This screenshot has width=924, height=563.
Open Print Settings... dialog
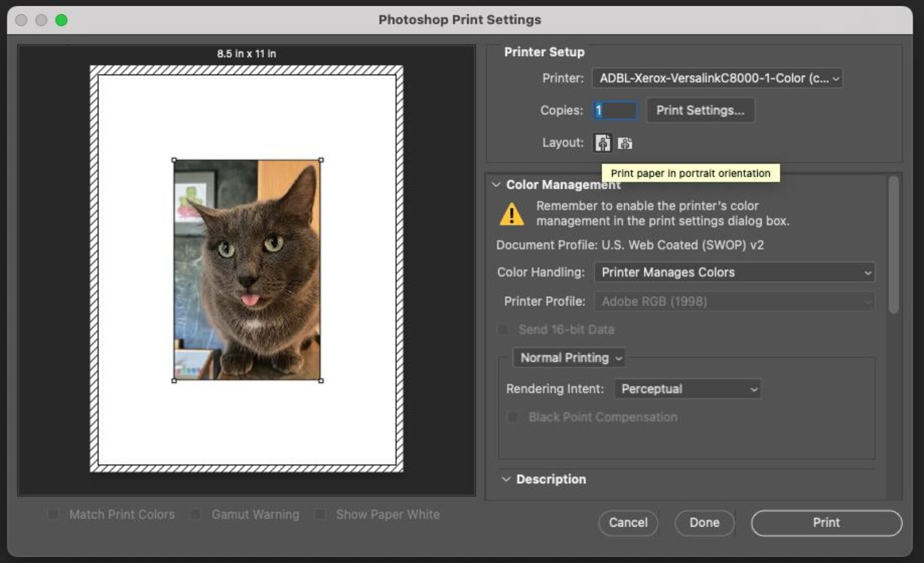[x=701, y=110]
